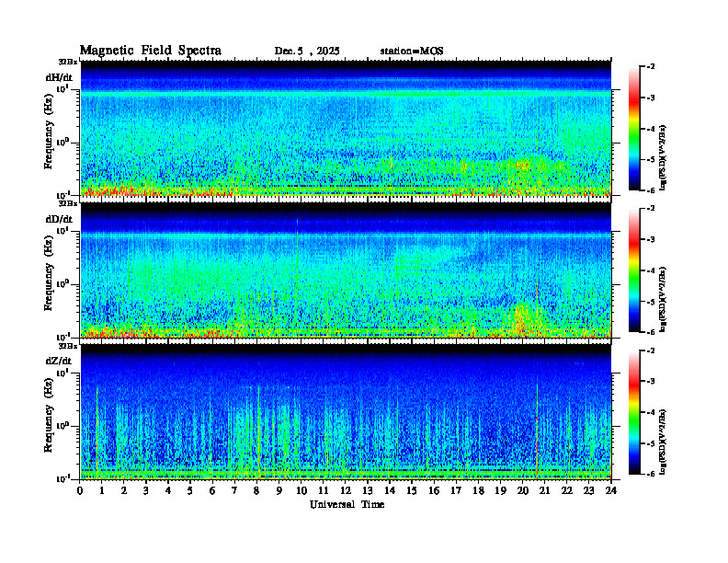Viewport: 728px width, 563px height.
Task: Click the color bar beside the dZ/dt panel
Action: coord(633,412)
